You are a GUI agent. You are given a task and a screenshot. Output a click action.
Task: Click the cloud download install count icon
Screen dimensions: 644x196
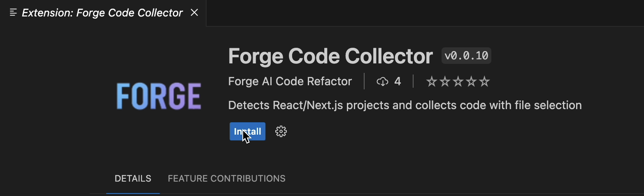point(382,82)
